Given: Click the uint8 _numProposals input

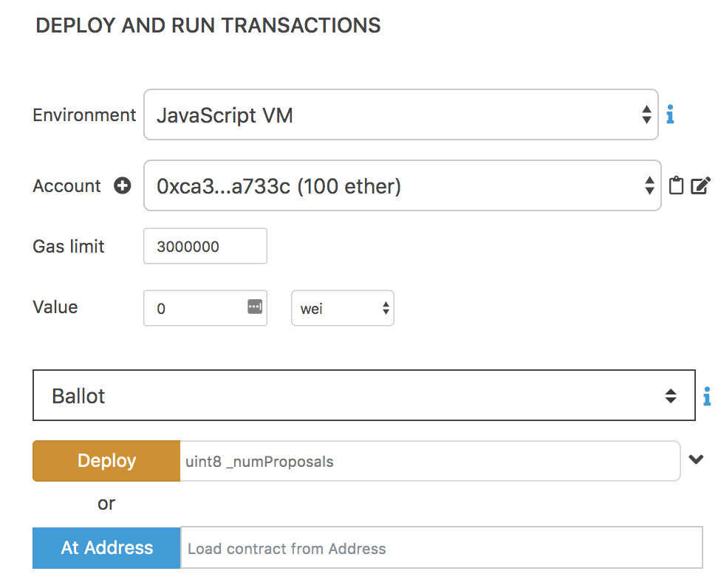Looking at the screenshot, I should pos(428,462).
